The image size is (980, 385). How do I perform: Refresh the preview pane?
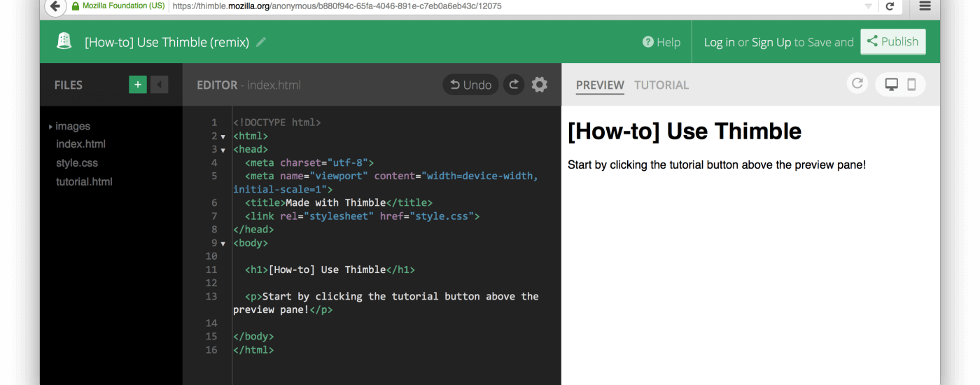click(x=857, y=84)
